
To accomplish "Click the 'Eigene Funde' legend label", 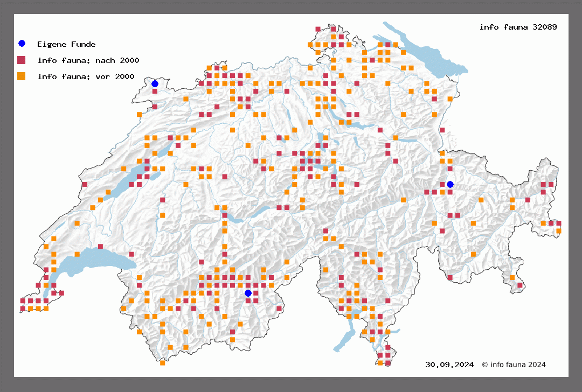I will (66, 44).
